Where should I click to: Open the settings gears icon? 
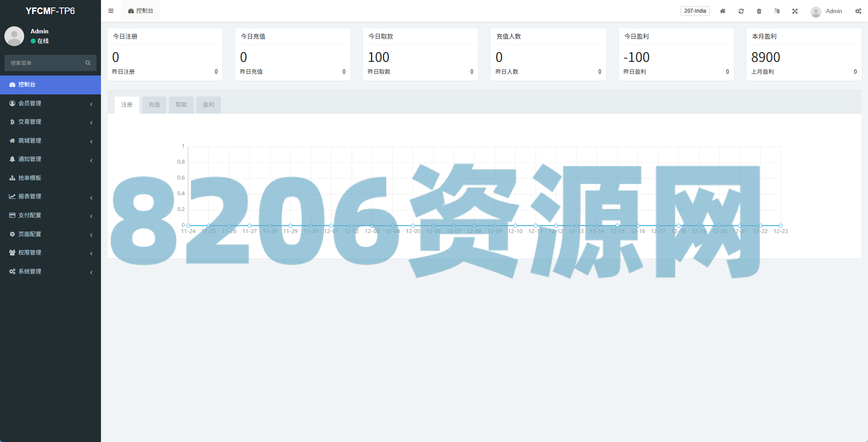(x=858, y=11)
